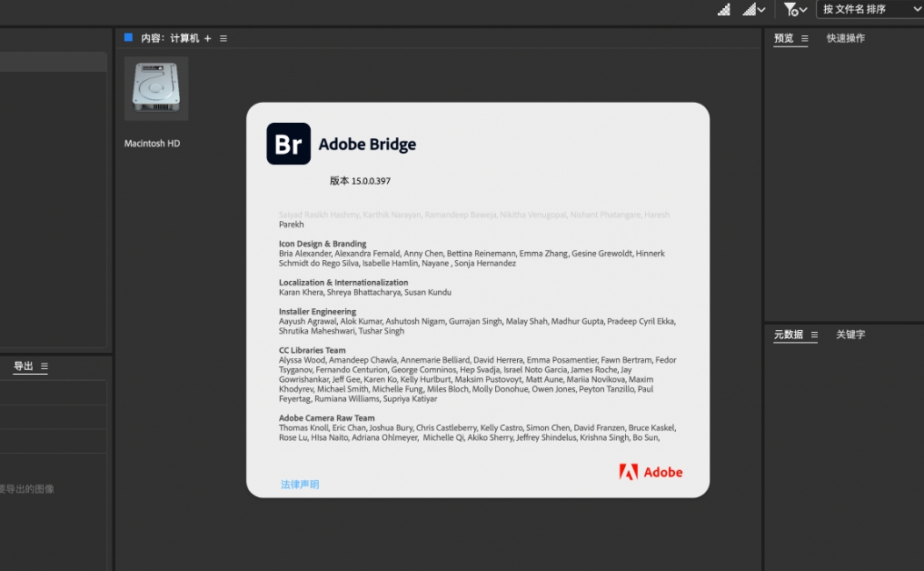Switch to the 预览 tab
The height and width of the screenshot is (571, 924).
point(783,38)
